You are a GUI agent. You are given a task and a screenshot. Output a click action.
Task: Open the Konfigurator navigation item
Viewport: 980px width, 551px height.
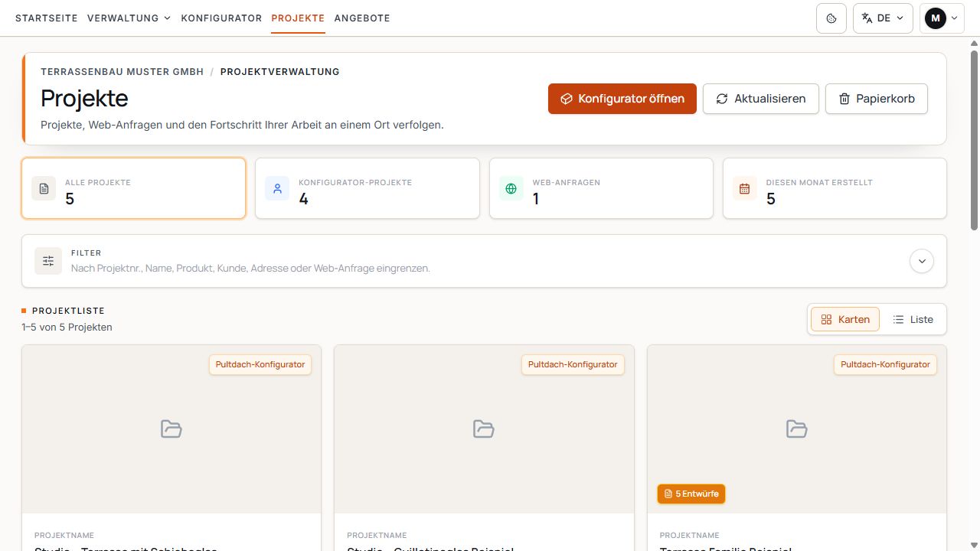[x=221, y=18]
